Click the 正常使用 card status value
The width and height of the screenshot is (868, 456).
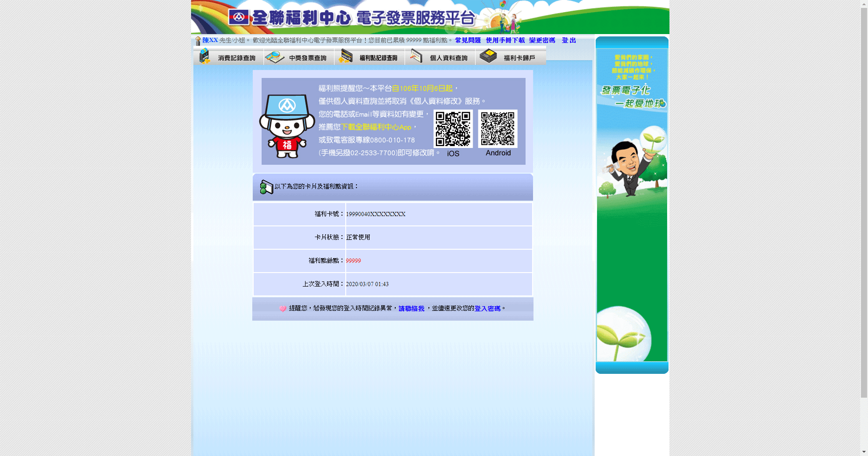358,238
